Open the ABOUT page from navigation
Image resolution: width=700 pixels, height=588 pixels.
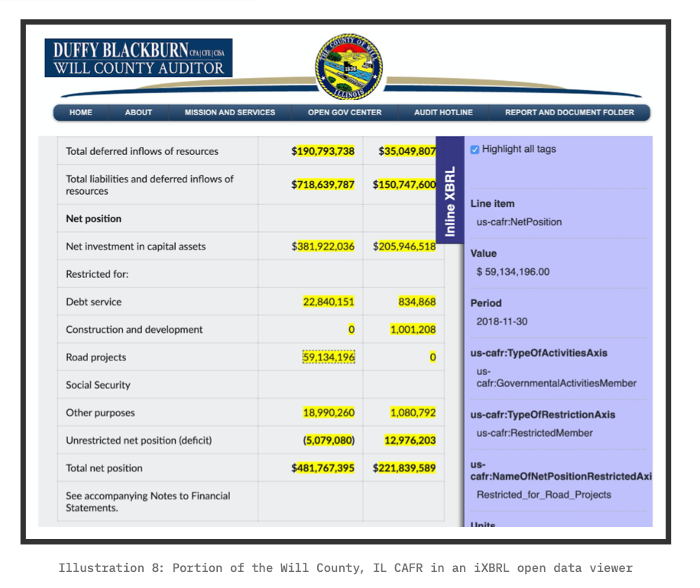tap(138, 112)
